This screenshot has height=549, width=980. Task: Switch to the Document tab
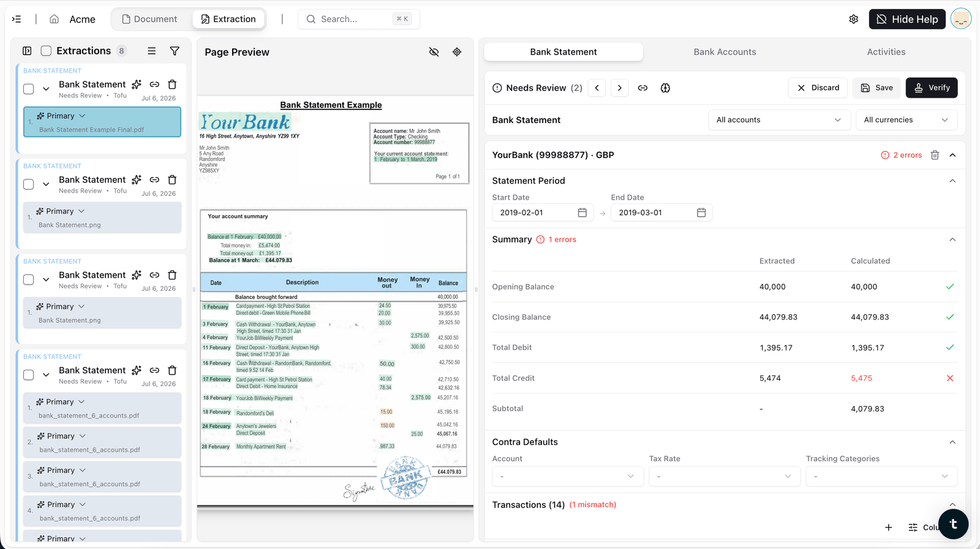150,19
